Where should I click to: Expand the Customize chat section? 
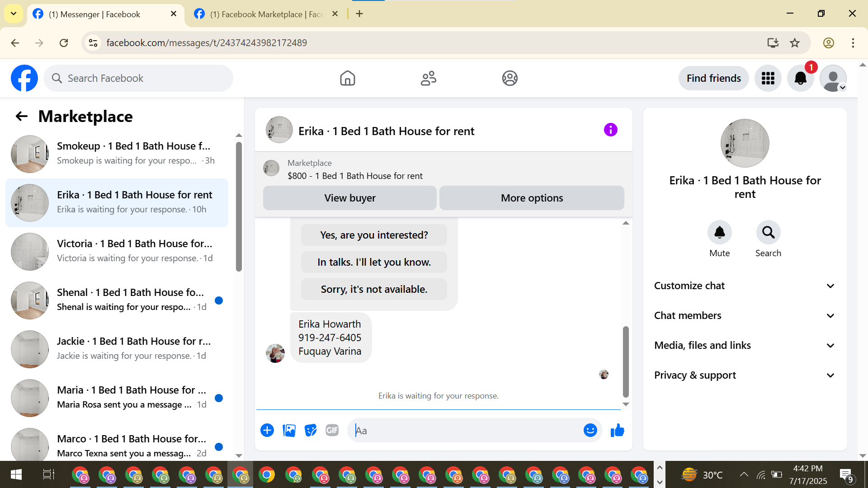coord(745,286)
